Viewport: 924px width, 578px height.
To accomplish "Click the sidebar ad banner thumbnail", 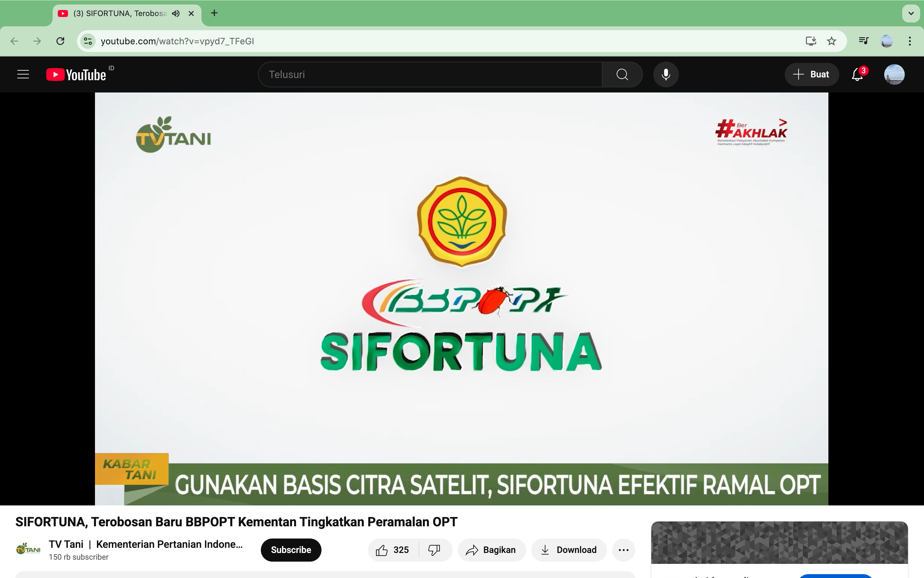I will (779, 542).
